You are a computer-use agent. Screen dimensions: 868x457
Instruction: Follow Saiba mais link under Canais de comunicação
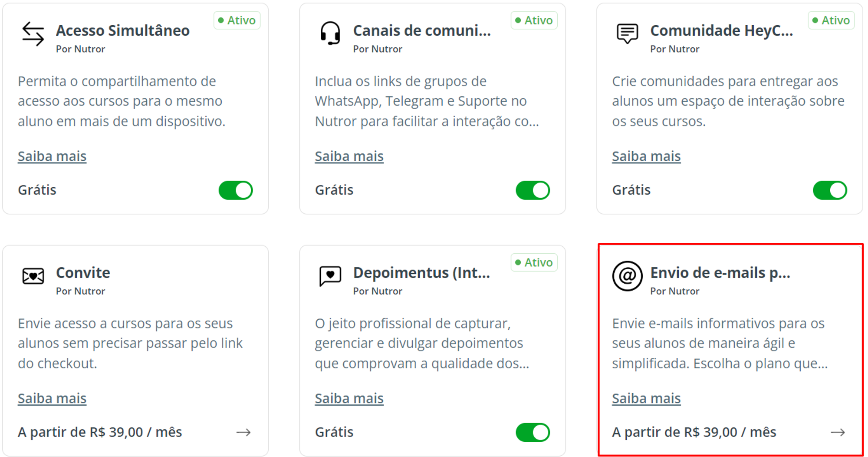pyautogui.click(x=349, y=156)
